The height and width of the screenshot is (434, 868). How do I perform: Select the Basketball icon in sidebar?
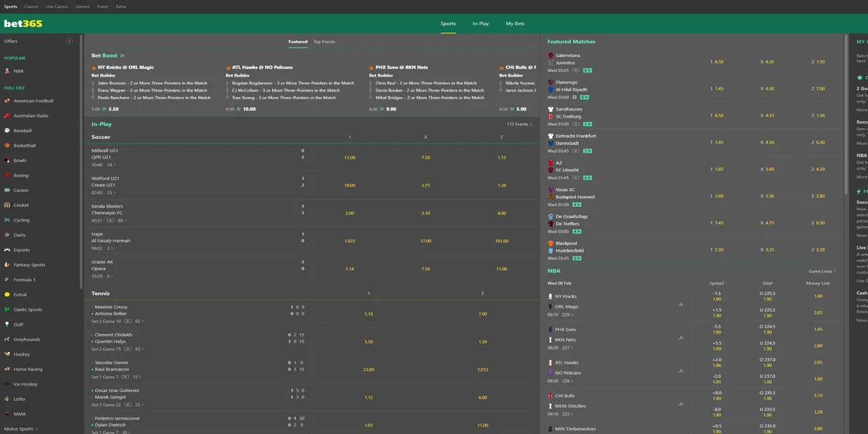point(7,145)
